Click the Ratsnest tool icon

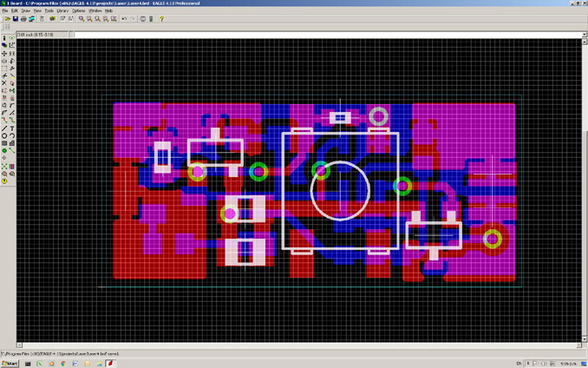point(4,166)
